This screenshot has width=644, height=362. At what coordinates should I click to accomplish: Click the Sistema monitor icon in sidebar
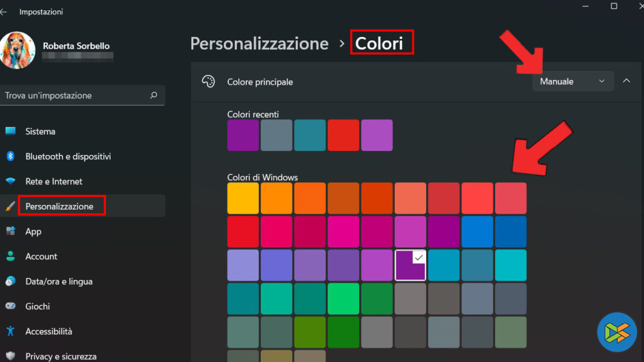[10, 131]
